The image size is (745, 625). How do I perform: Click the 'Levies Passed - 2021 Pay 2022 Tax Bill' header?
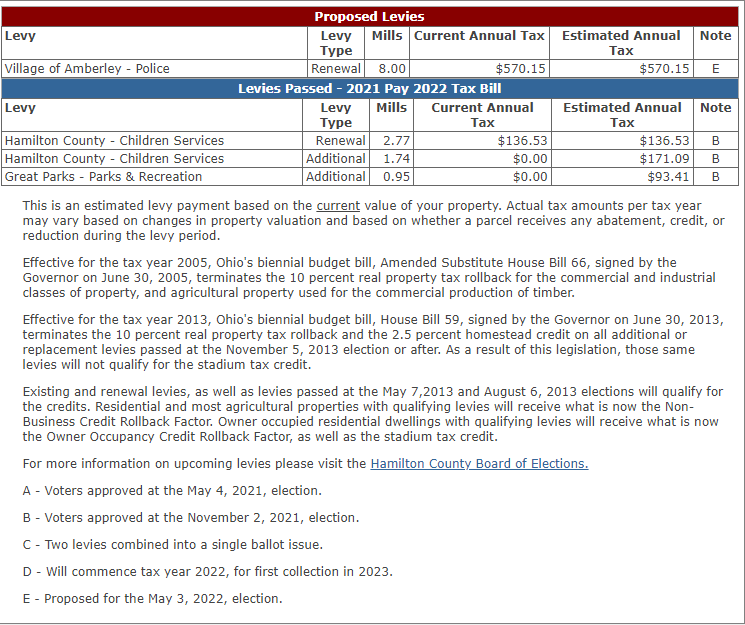tap(370, 89)
